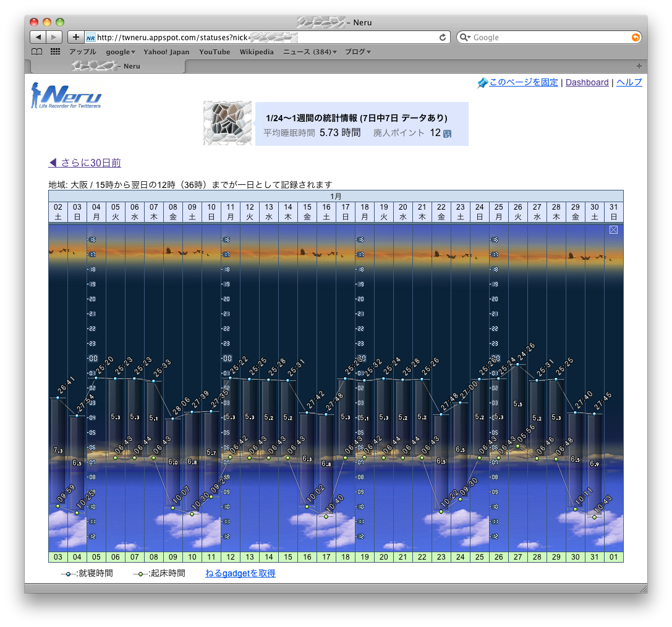This screenshot has height=627, width=672.
Task: Click the 平均睡眠時間 5.73 時間 statistic
Action: [312, 133]
